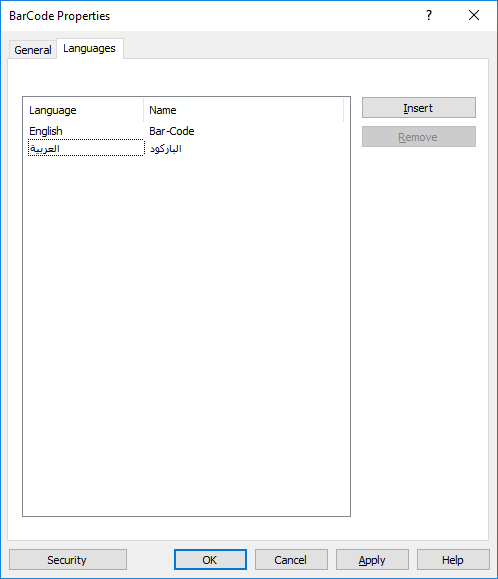Apply the language changes

tap(372, 560)
